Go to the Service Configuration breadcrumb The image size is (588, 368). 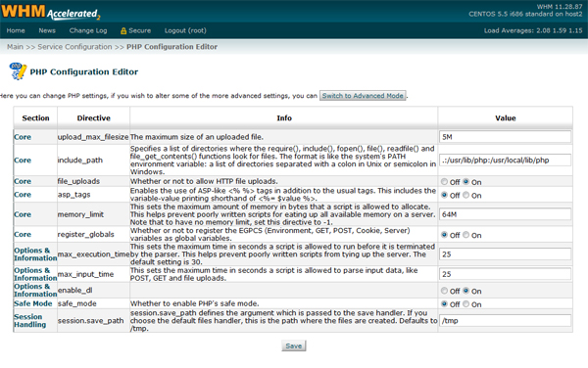pos(74,47)
